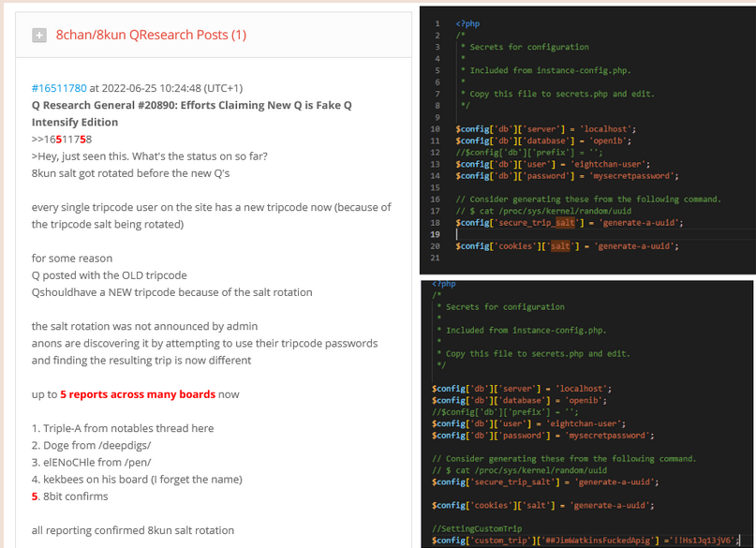This screenshot has width=756, height=548.
Task: Click the quoted reply >>16511758
Action: click(x=62, y=140)
